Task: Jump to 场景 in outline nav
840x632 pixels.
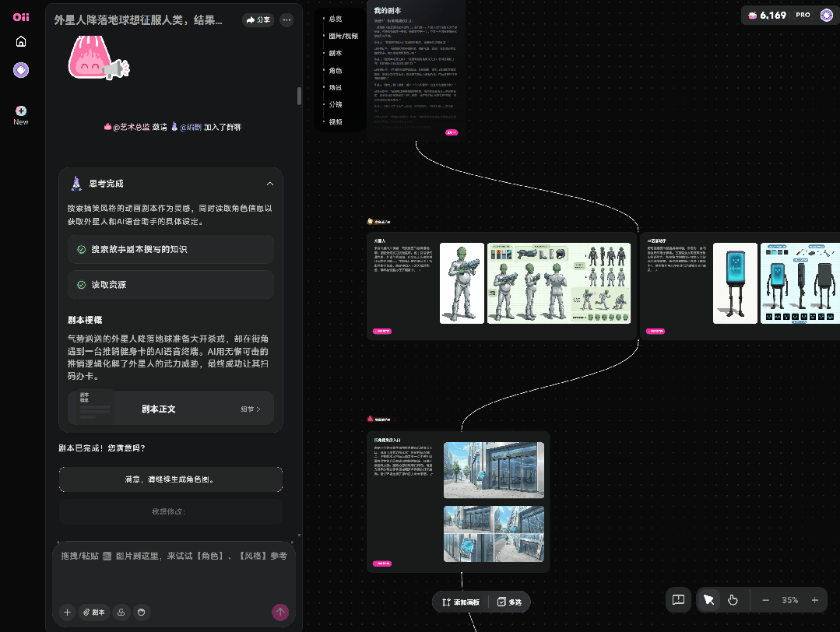Action: coord(336,87)
